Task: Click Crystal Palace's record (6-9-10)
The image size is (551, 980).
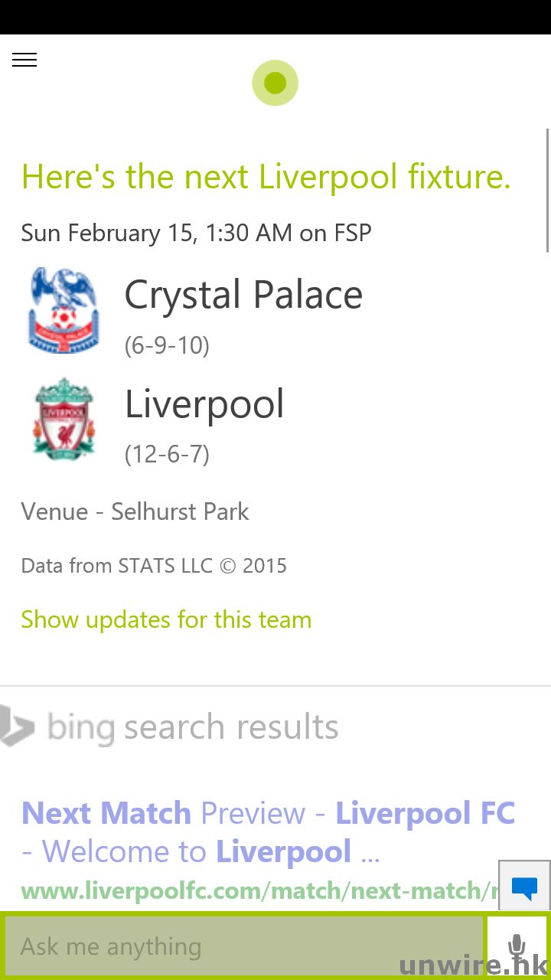Action: point(167,345)
